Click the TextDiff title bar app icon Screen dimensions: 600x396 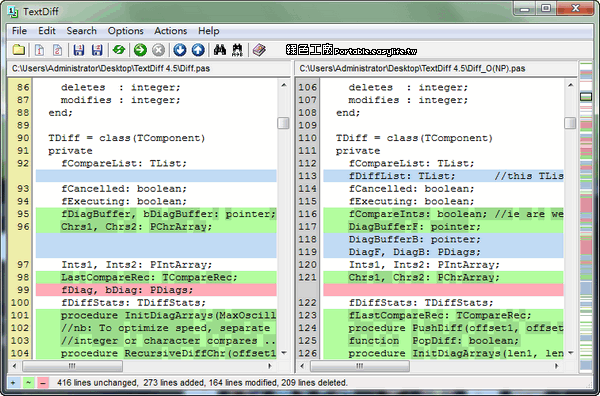pos(13,11)
